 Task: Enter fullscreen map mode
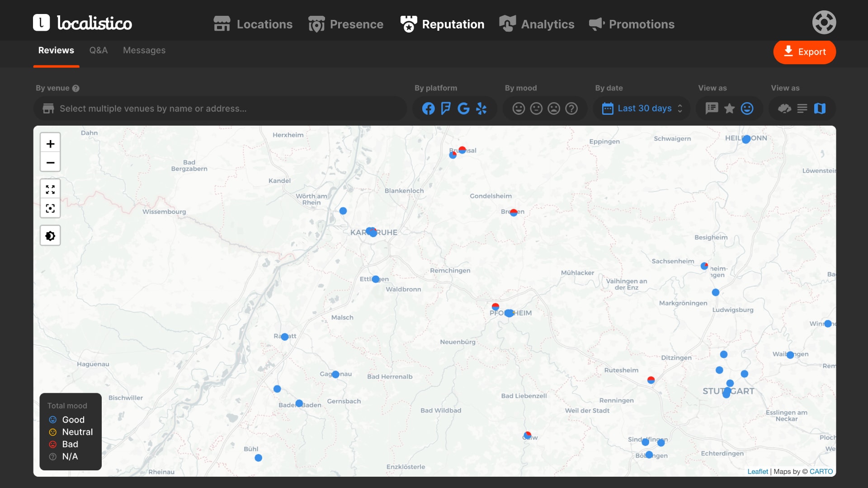[x=50, y=189]
